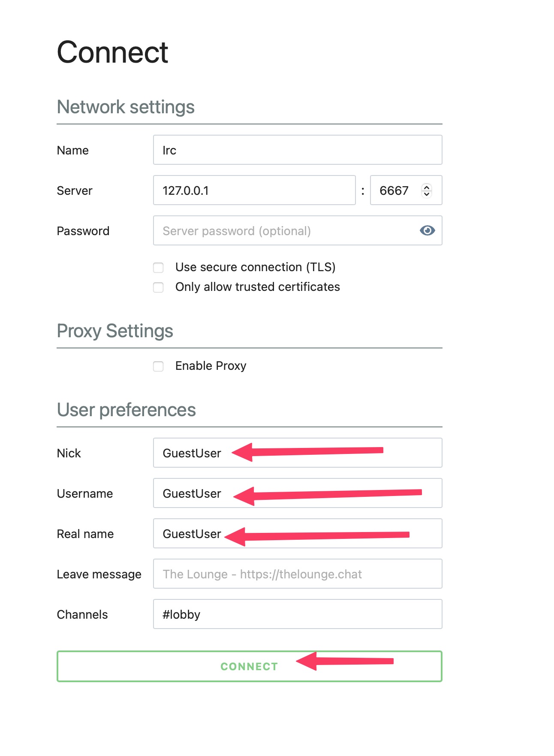Enable Use secure connection (TLS) checkbox
This screenshot has height=756, width=554.
pos(159,268)
